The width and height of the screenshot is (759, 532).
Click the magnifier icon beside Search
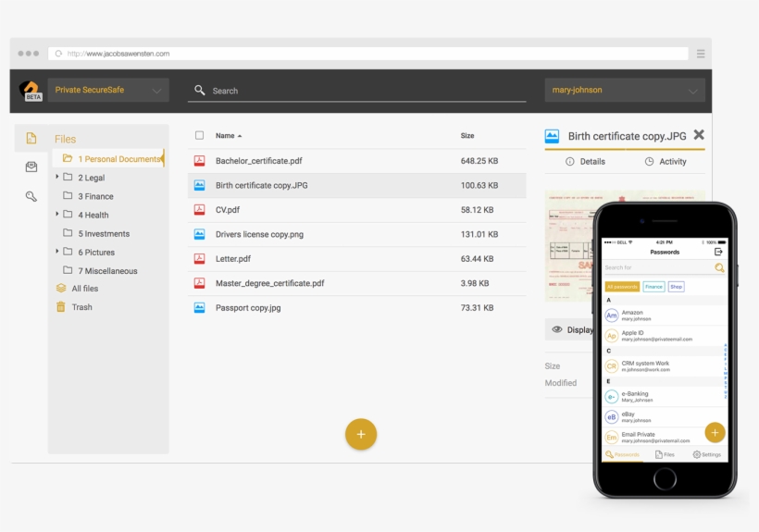(x=199, y=90)
